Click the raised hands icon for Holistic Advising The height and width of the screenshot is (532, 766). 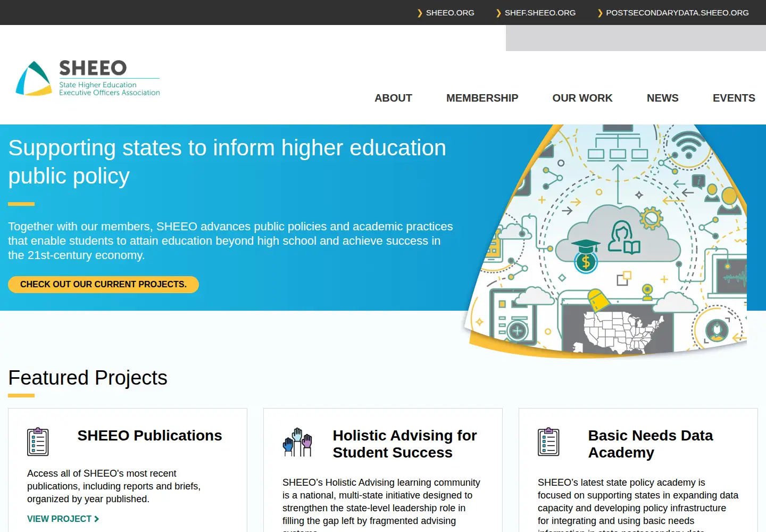pos(297,442)
